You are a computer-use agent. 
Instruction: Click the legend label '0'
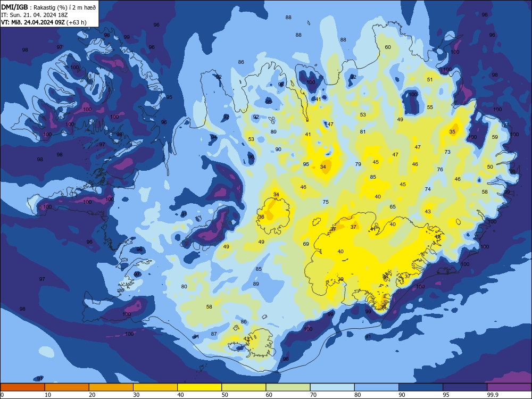2,395
